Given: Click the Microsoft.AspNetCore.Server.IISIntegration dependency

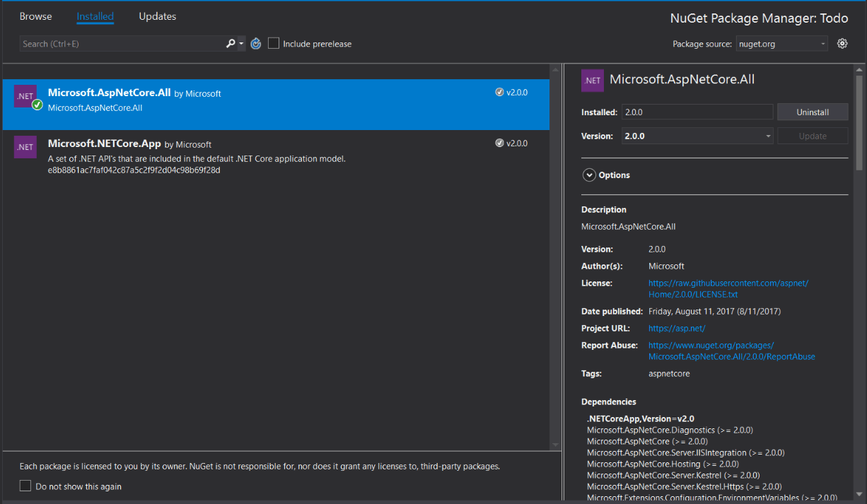Looking at the screenshot, I should (685, 452).
